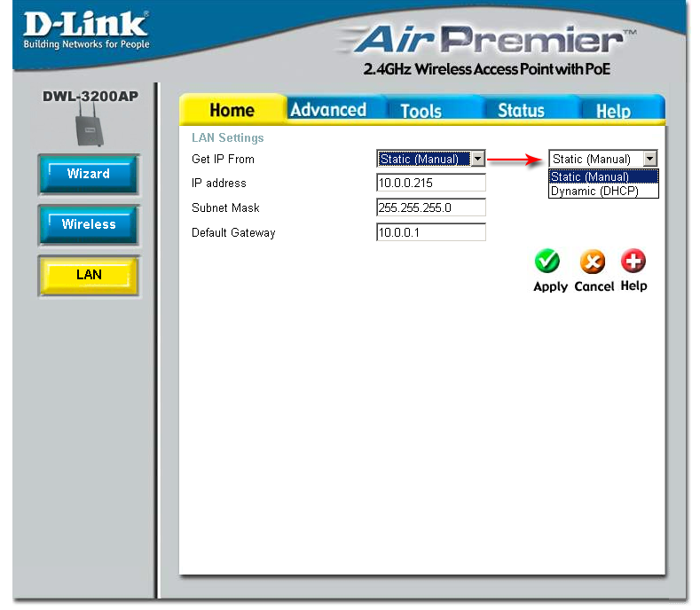The height and width of the screenshot is (610, 700).
Task: Click the IP address field 10.0.0.215
Action: pyautogui.click(x=431, y=183)
